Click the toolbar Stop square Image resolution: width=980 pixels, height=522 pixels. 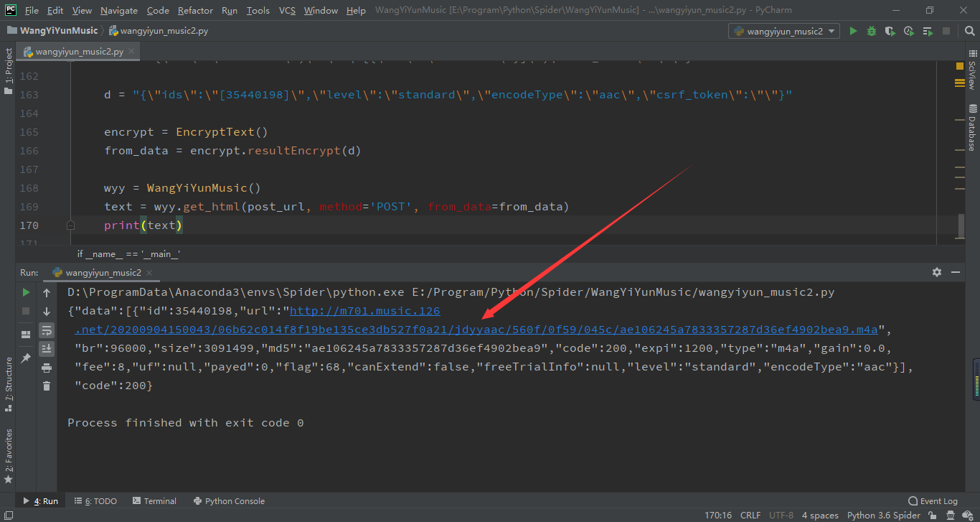tap(947, 31)
